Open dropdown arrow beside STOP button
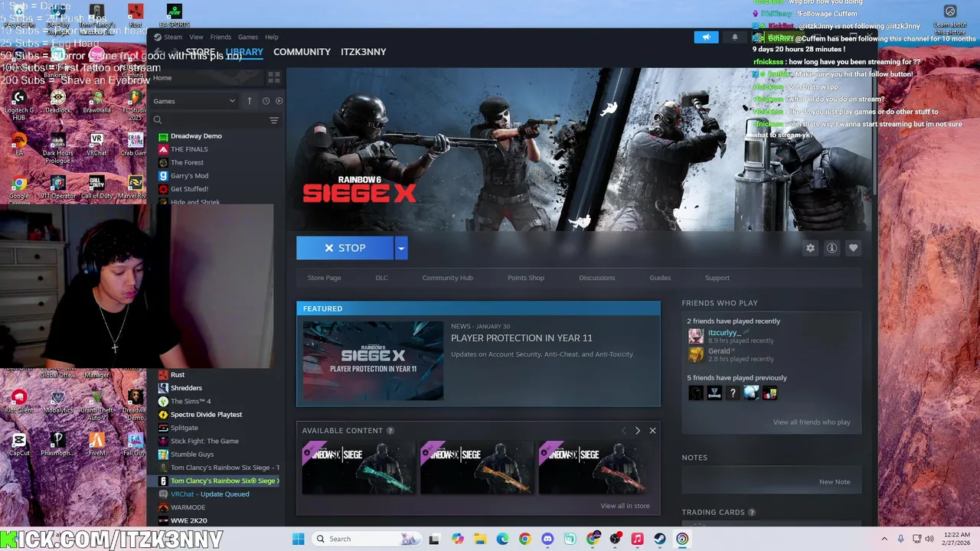Screen dimensions: 980x551 (400, 248)
